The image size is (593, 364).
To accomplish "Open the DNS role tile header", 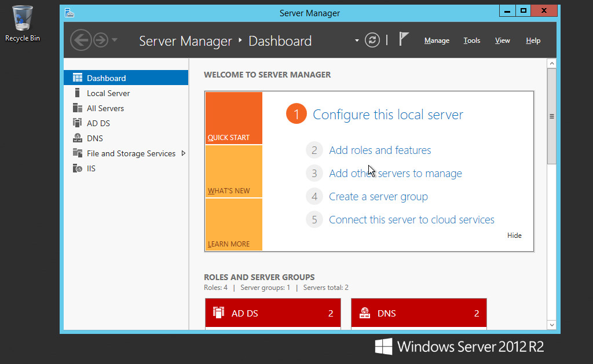I will 419,313.
